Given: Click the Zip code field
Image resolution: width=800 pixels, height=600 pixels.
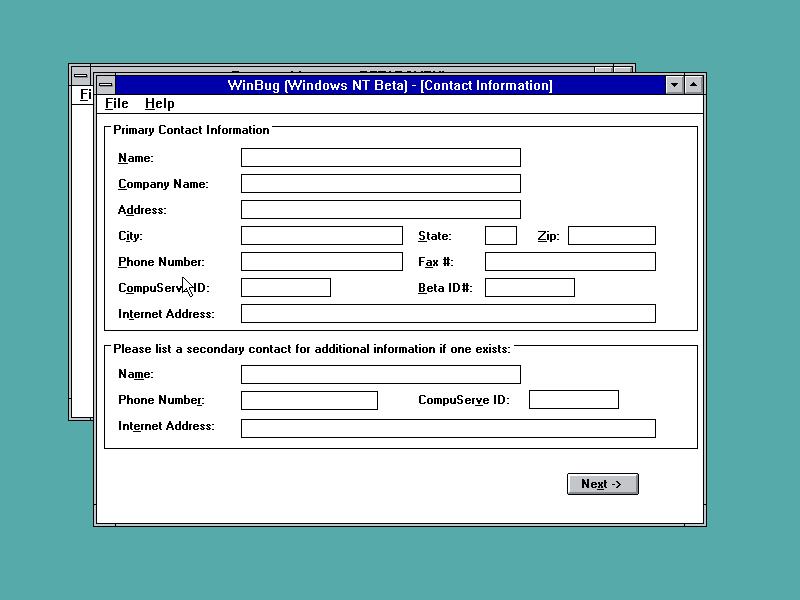Looking at the screenshot, I should (612, 236).
